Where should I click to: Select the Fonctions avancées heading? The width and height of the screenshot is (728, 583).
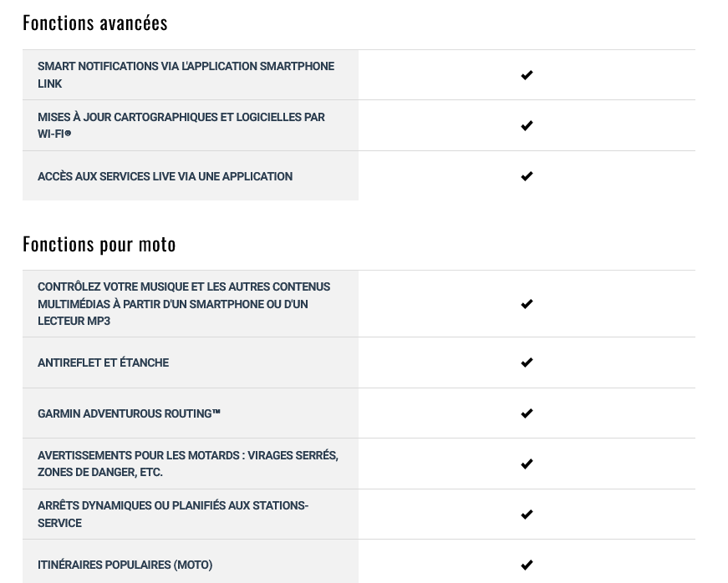click(95, 23)
